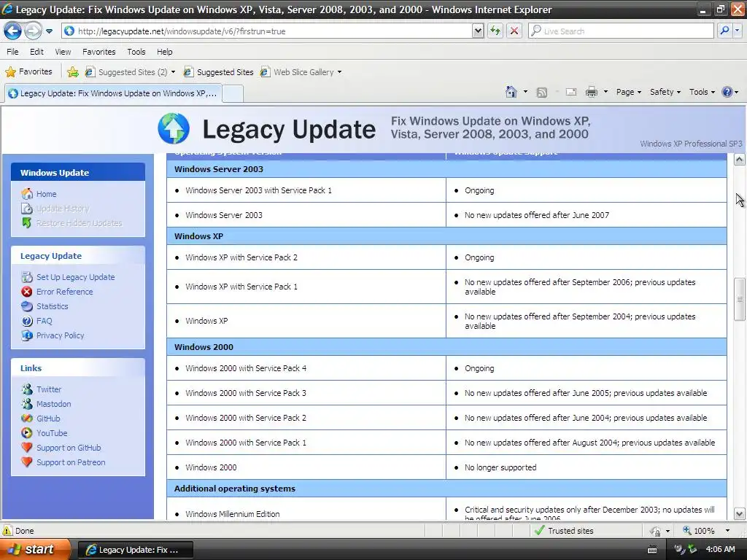Image resolution: width=747 pixels, height=560 pixels.
Task: Click the Windows start button
Action: pyautogui.click(x=34, y=549)
